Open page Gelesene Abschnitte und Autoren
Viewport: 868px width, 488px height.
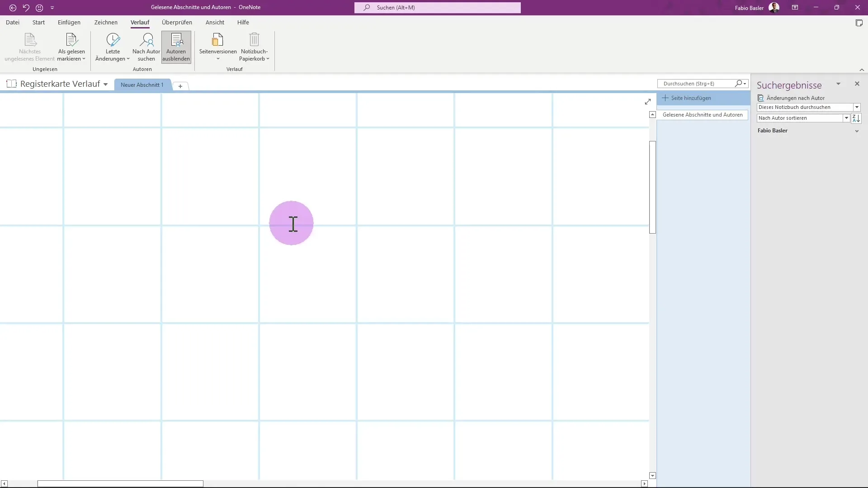tap(703, 115)
